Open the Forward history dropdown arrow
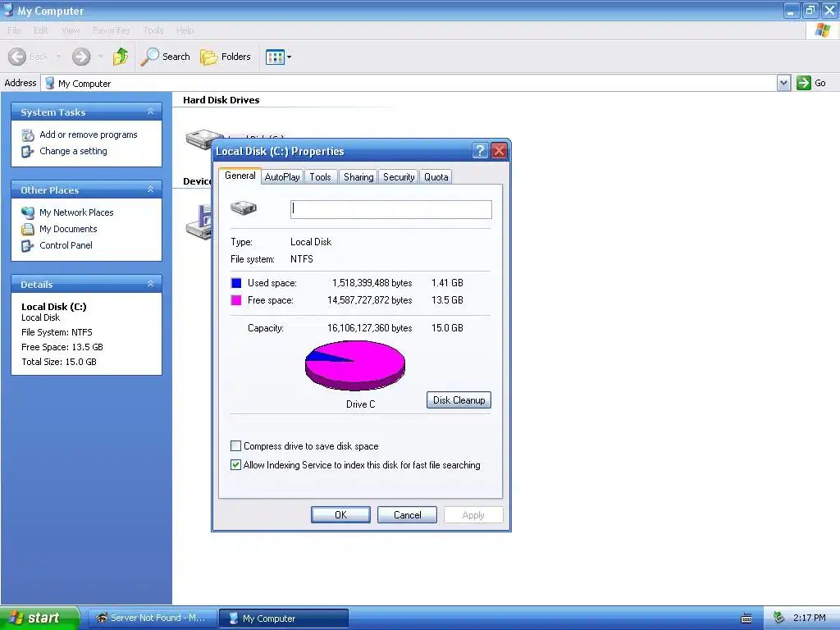This screenshot has height=630, width=840. point(100,57)
